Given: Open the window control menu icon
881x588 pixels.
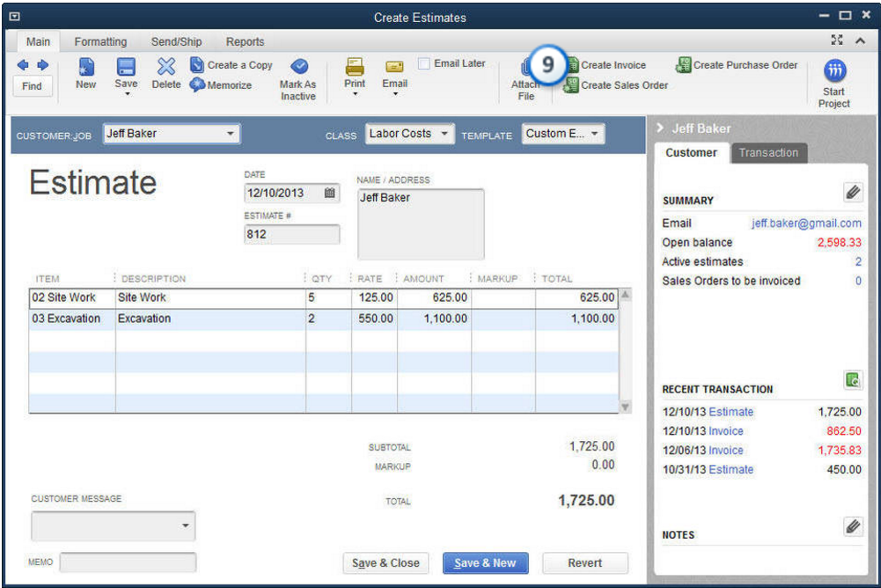Looking at the screenshot, I should coord(15,17).
